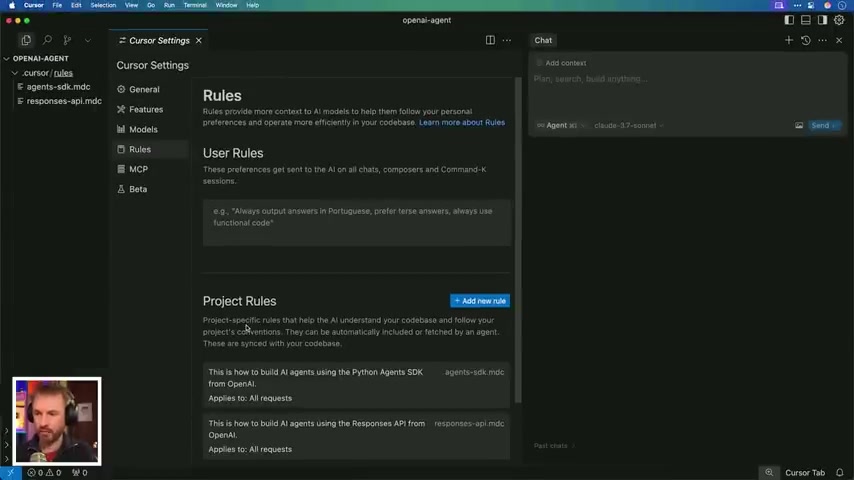Open the Terminal menu
854x480 pixels.
click(195, 5)
